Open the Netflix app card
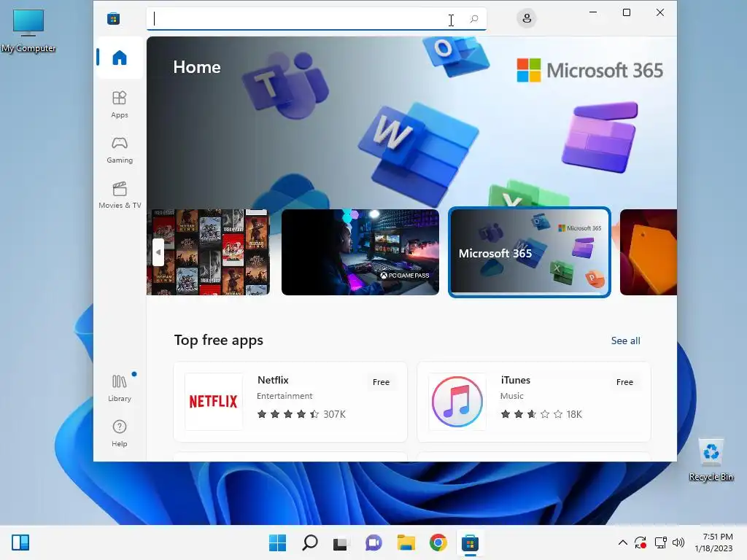The width and height of the screenshot is (747, 560). pos(290,402)
